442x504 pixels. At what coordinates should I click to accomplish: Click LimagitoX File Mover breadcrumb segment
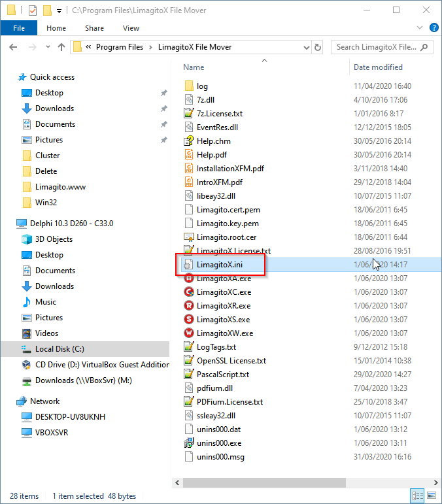coord(194,47)
